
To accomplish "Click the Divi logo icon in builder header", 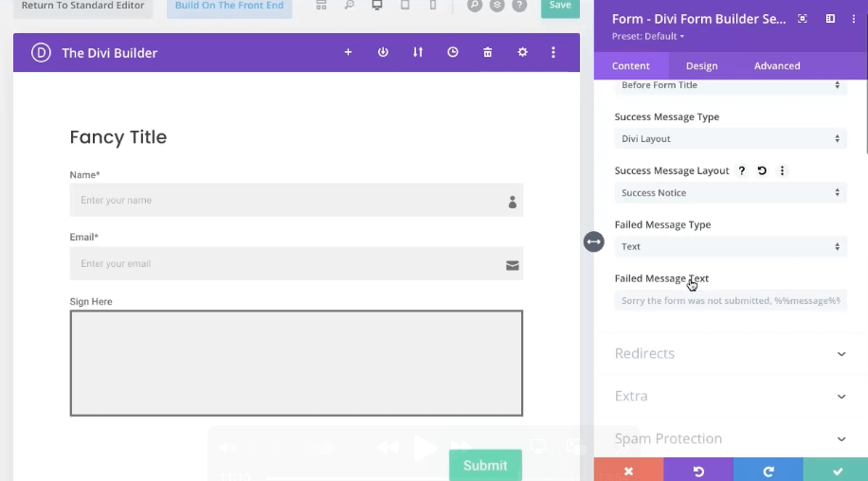I will tap(41, 52).
